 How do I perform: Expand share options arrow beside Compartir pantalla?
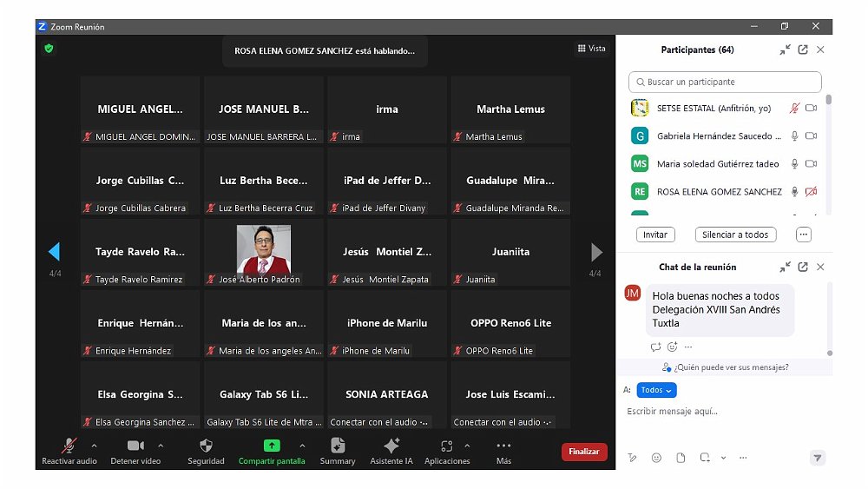click(x=302, y=446)
